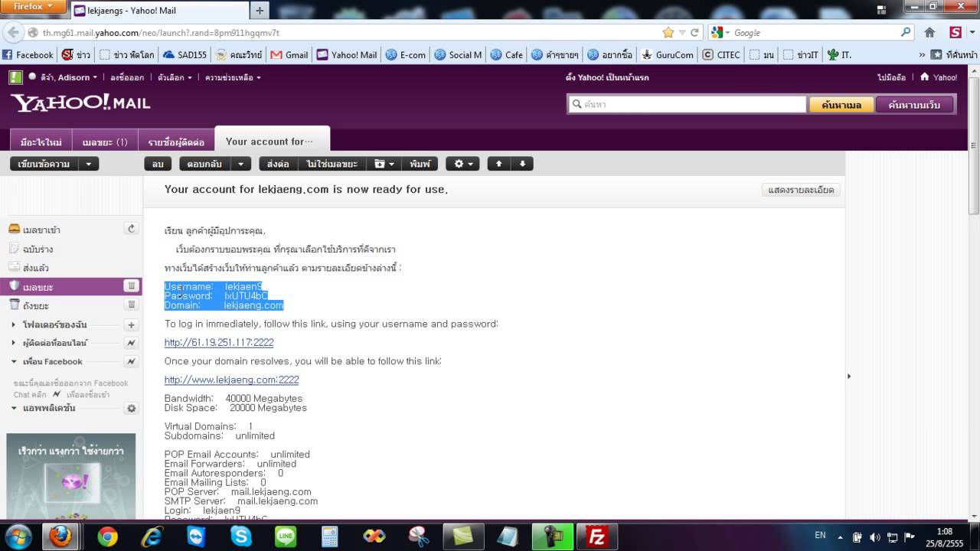The image size is (980, 551).
Task: Switch to the มีอะไรใหม่ tab
Action: coord(41,142)
